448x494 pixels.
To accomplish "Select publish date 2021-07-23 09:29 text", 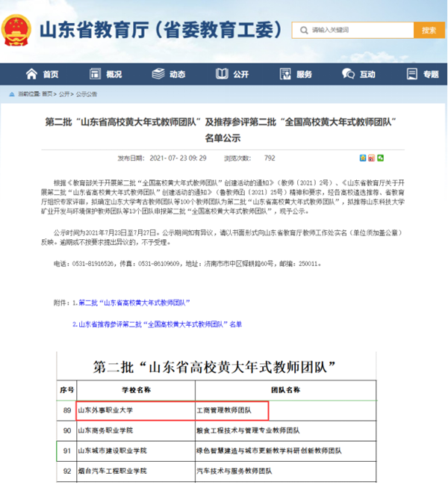I will (x=178, y=158).
